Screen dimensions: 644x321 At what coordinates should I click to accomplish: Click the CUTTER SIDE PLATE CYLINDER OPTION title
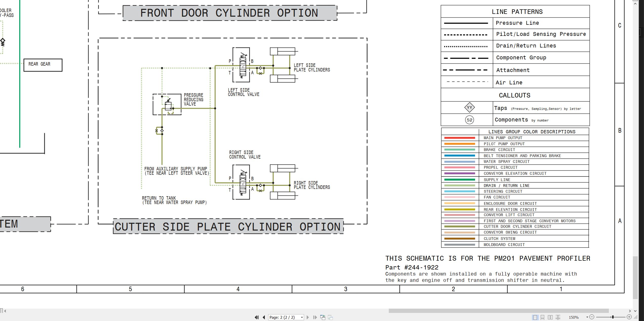(x=228, y=227)
